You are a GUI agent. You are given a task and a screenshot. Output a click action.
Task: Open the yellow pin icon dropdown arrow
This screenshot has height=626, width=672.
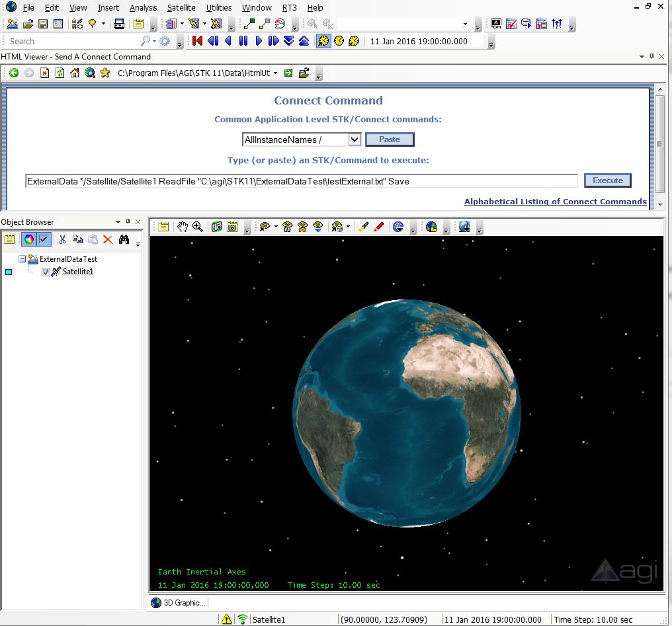103,24
